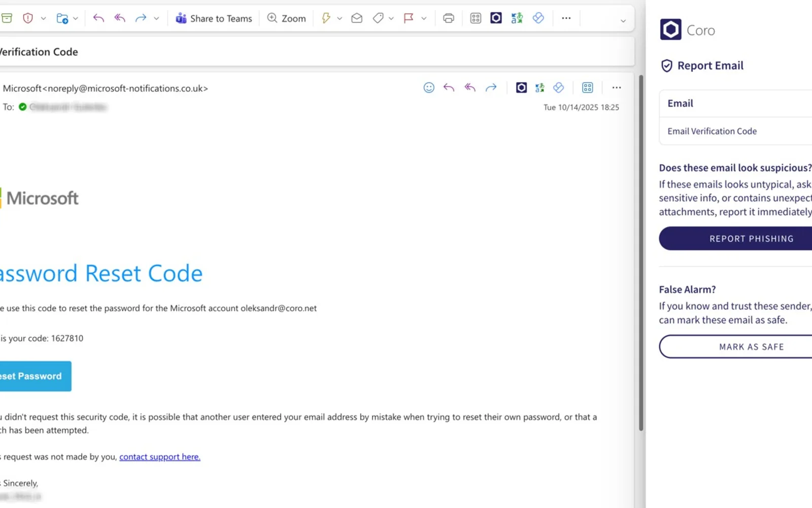Open More options ellipsis in the top toolbar
The image size is (812, 508).
click(x=566, y=18)
